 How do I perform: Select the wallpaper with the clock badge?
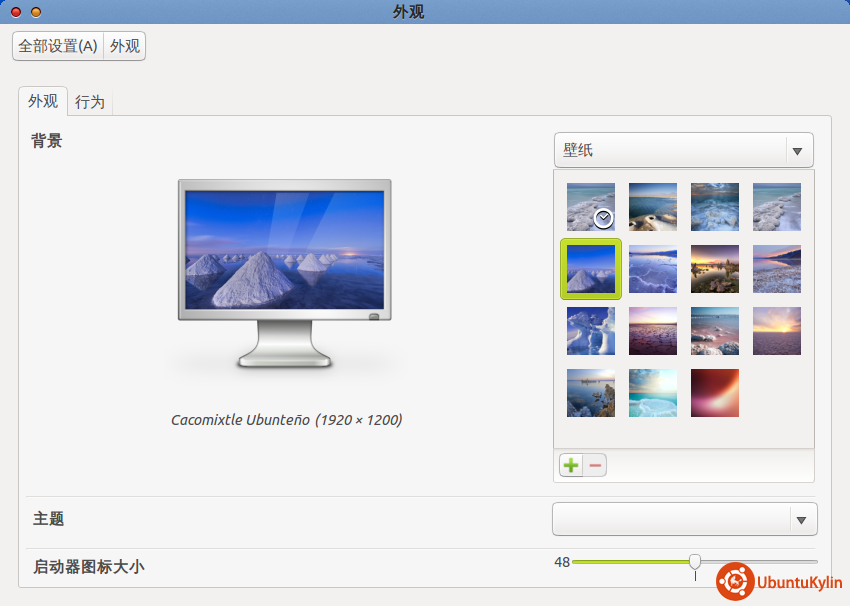591,207
